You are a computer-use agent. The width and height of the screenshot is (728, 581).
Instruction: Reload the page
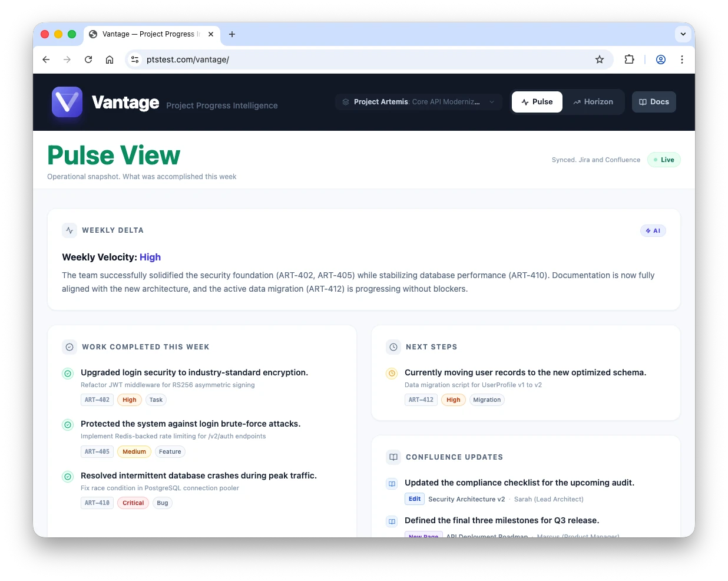point(88,60)
